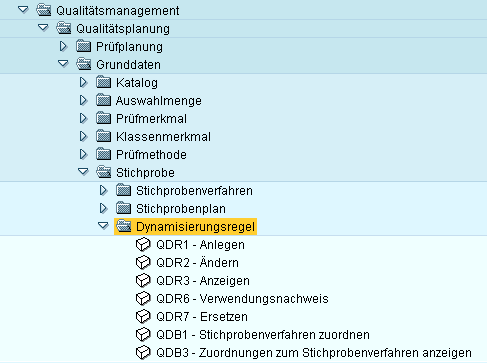Viewport: 487px width, 363px height.
Task: Expand the Stichprobenverfahren node arrow
Action: pyautogui.click(x=103, y=190)
